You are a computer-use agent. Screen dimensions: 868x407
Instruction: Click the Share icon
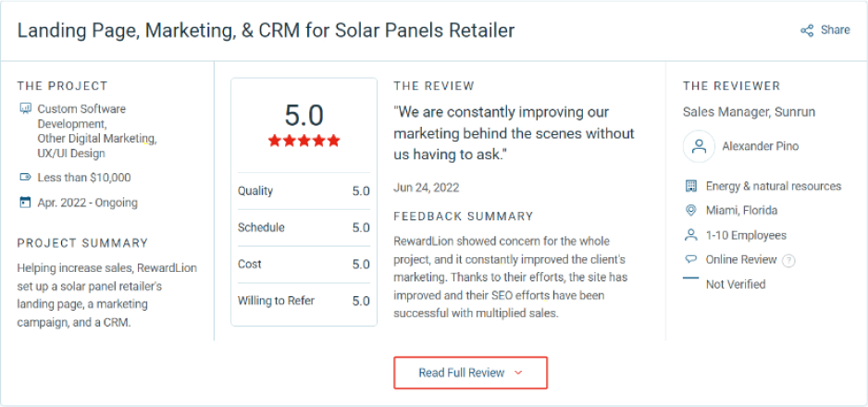tap(807, 31)
